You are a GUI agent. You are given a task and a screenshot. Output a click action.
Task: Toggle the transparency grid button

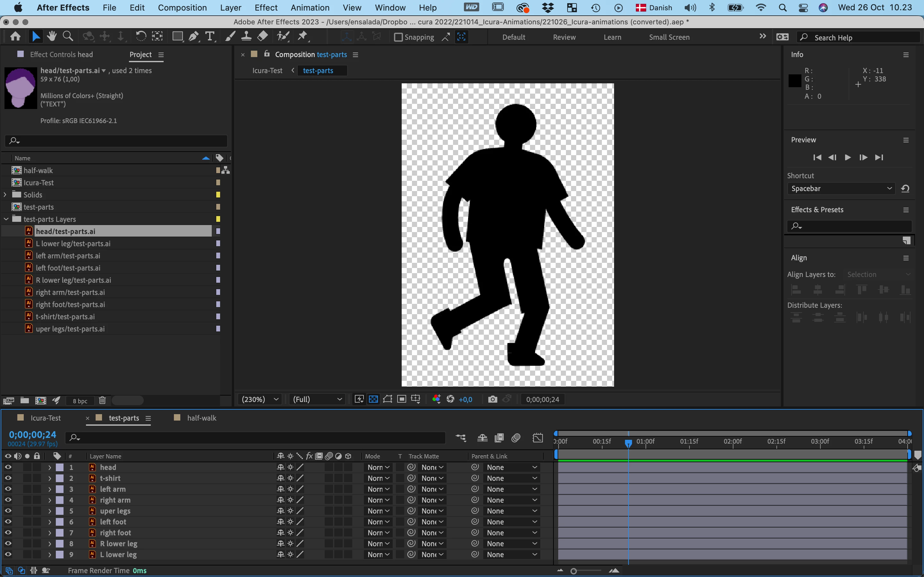point(373,399)
